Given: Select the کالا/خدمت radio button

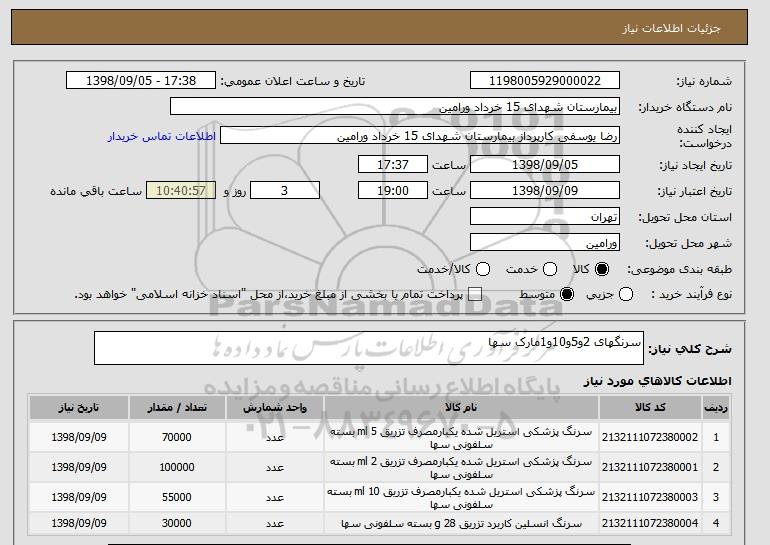Looking at the screenshot, I should point(483,269).
